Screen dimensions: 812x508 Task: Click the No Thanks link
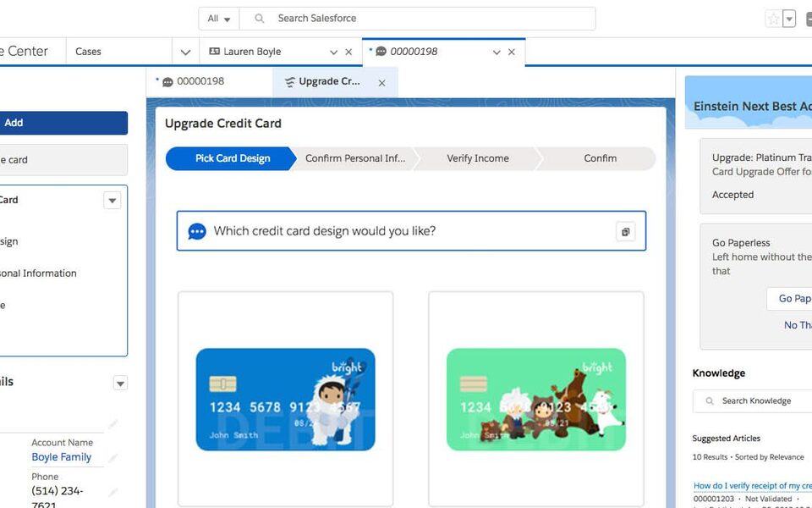798,325
